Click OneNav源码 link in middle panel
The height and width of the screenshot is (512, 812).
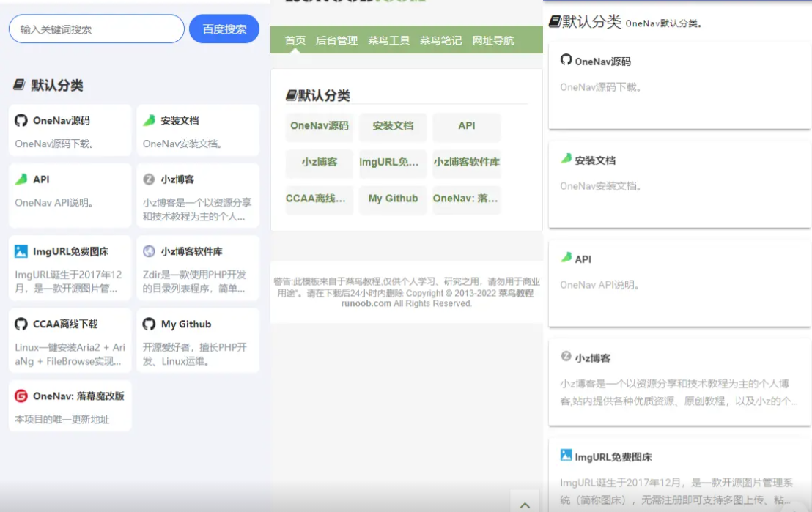pos(320,126)
